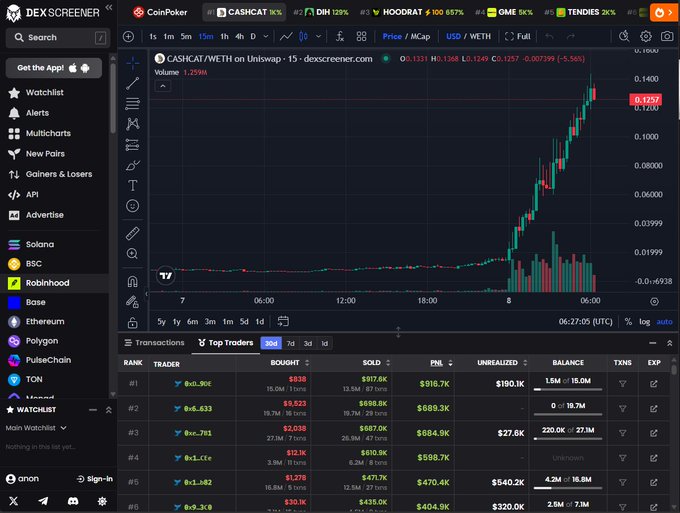Select the pattern drawing tool
The width and height of the screenshot is (680, 513).
pos(133,124)
